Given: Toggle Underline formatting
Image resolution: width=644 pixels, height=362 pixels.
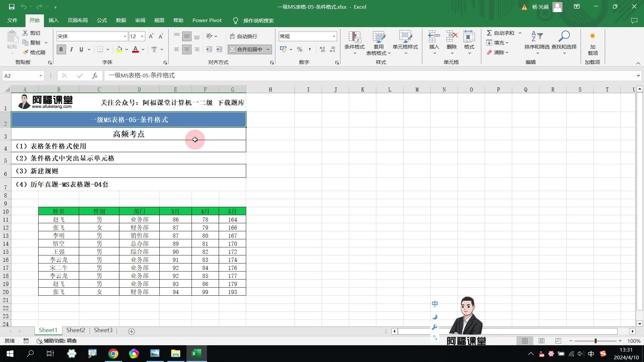Looking at the screenshot, I should (81, 49).
